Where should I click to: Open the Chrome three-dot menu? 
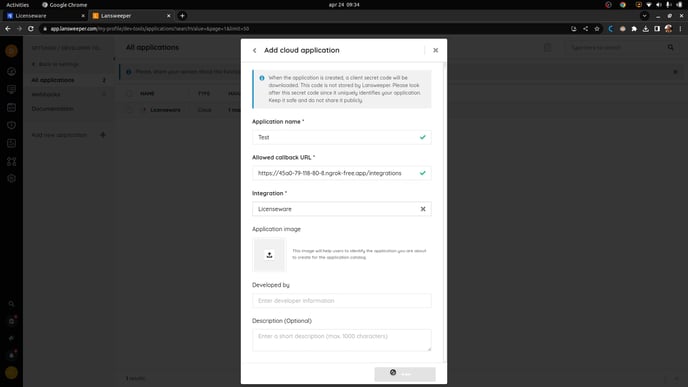681,29
